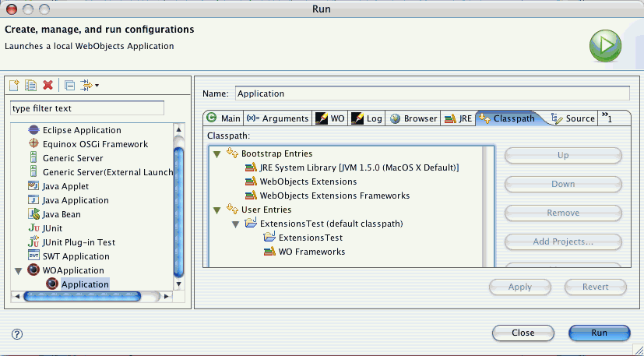Switch to the WO tab
The width and height of the screenshot is (644, 356).
point(330,118)
